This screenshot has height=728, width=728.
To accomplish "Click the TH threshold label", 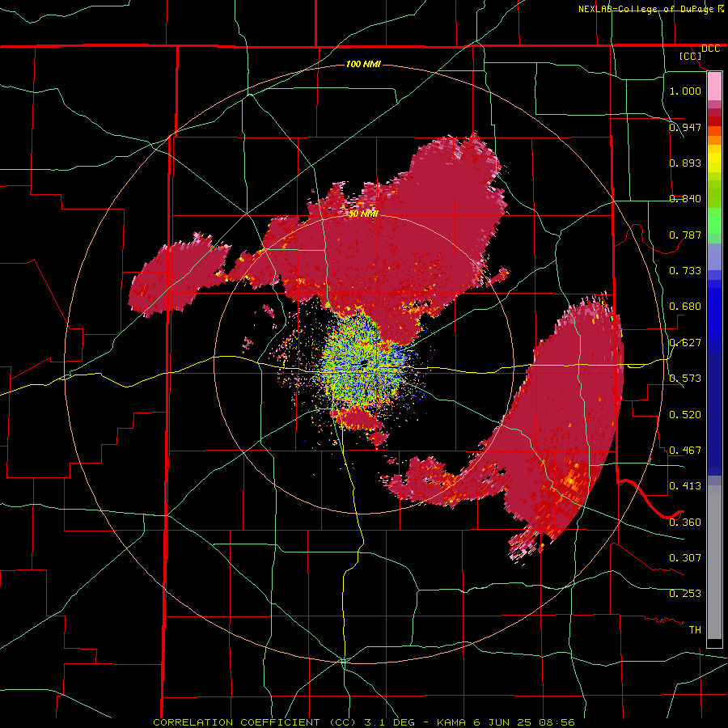I will (695, 630).
